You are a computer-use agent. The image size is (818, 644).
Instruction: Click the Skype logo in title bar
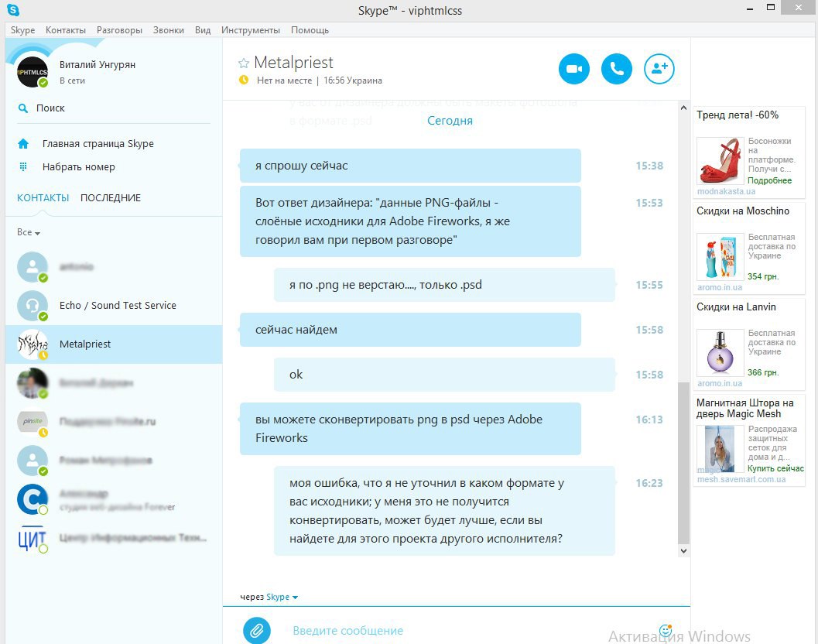(x=13, y=9)
